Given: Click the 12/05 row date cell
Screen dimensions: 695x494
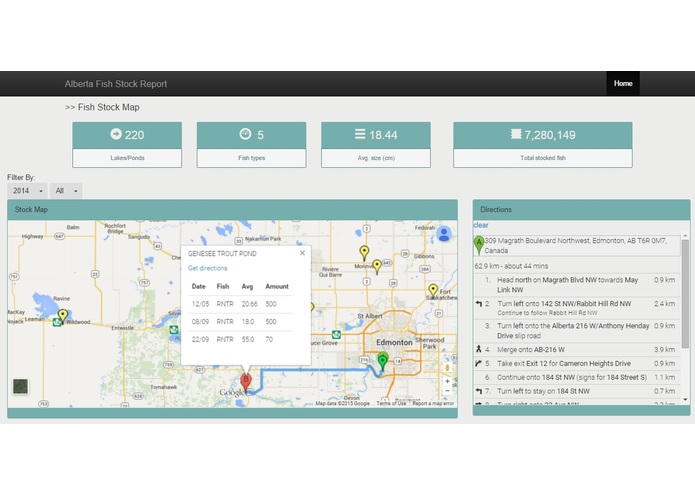Looking at the screenshot, I should 200,304.
